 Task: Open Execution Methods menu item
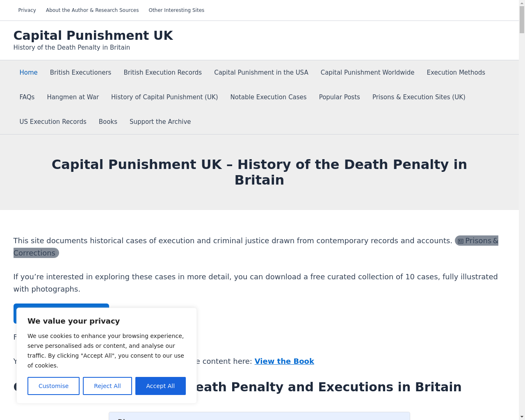(456, 73)
